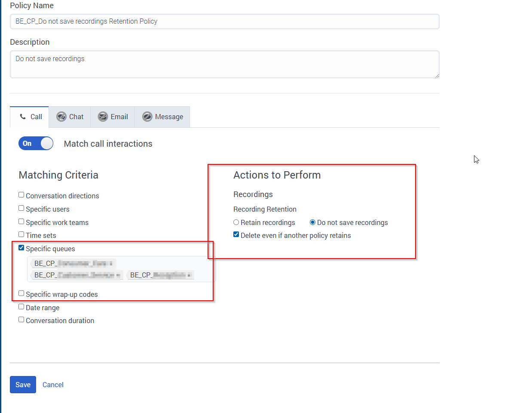532x413 pixels.
Task: Turn off the Match call interactions switch
Action: coord(36,144)
